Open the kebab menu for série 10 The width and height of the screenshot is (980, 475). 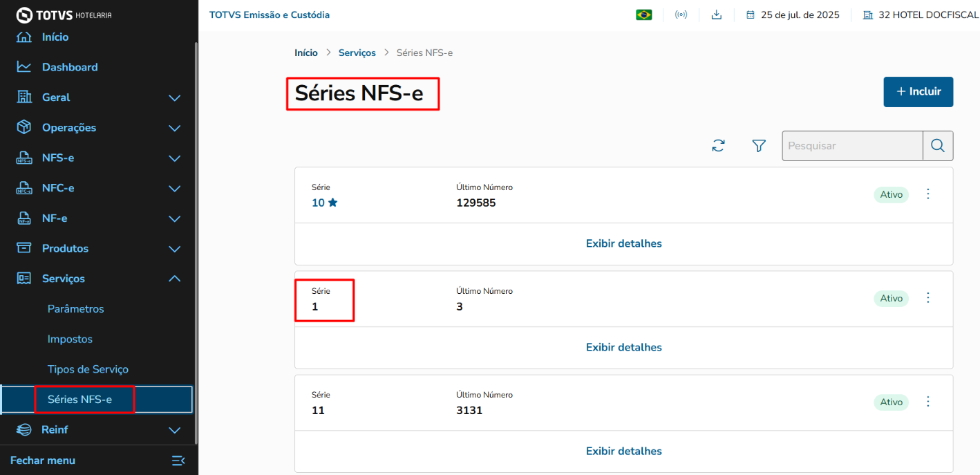[x=928, y=194]
